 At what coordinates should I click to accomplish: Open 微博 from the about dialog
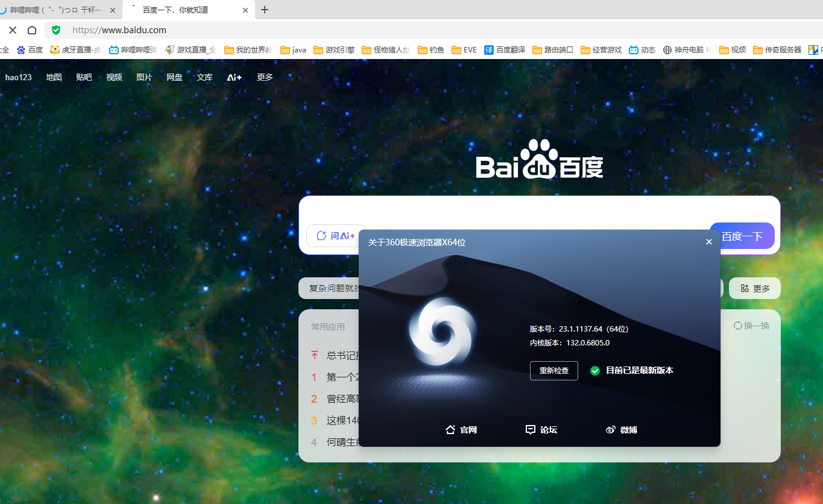(622, 429)
